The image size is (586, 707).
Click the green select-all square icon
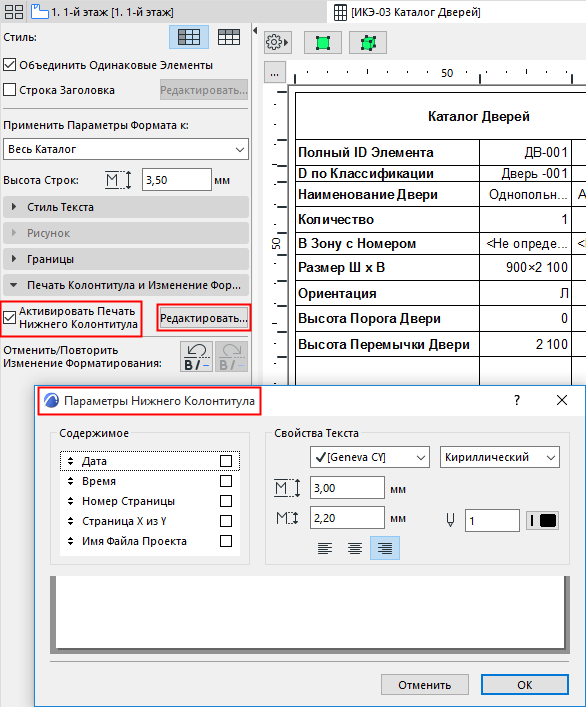[323, 43]
